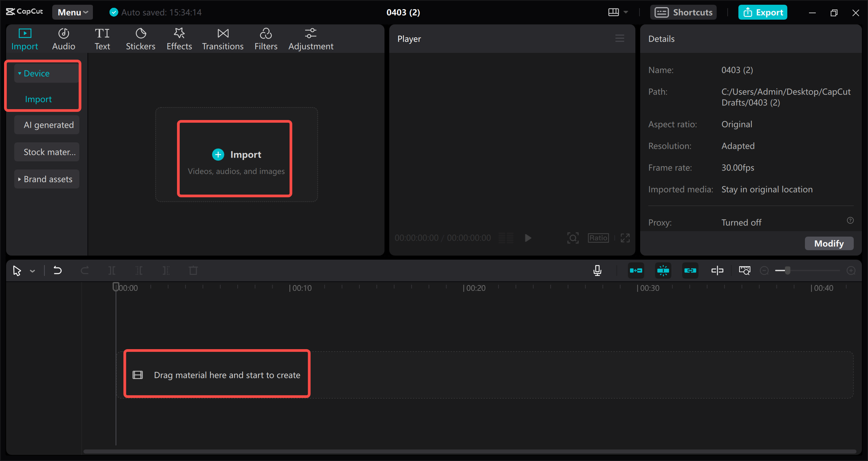Viewport: 868px width, 461px height.
Task: Open the Stock materials category
Action: tap(46, 152)
